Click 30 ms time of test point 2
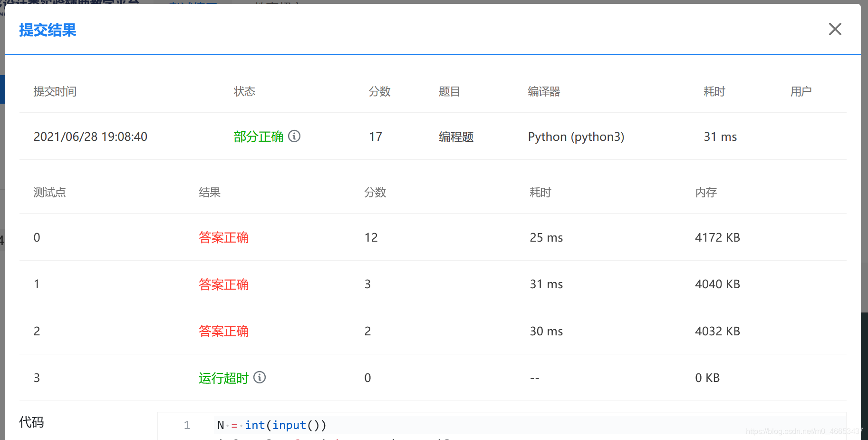Viewport: 868px width, 440px height. coord(546,331)
